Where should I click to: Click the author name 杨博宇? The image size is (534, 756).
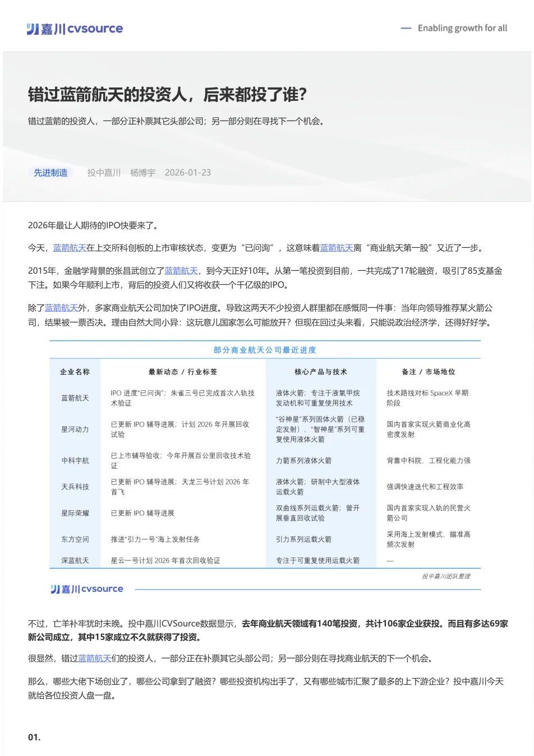(142, 173)
